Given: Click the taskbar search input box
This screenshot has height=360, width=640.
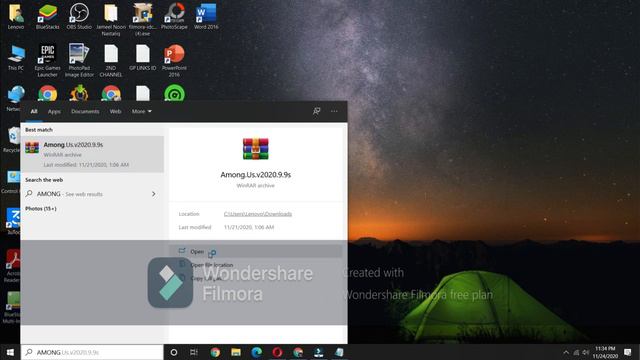Looking at the screenshot, I should click(92, 352).
